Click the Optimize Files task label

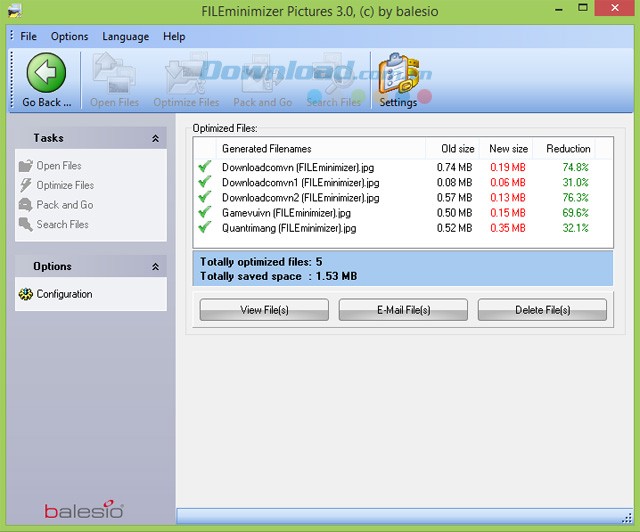[65, 185]
